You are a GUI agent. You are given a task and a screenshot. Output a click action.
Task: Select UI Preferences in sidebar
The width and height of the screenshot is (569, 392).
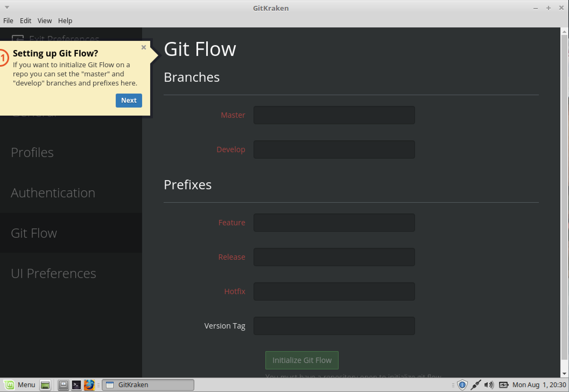53,273
